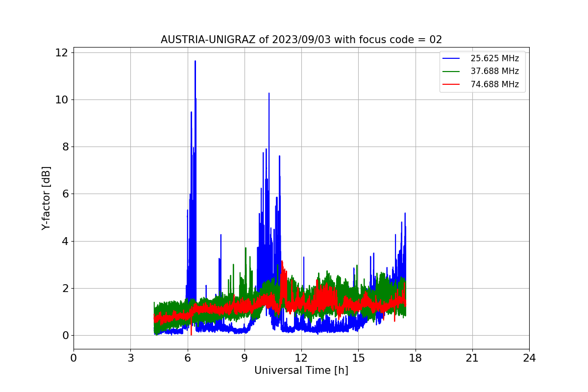The width and height of the screenshot is (588, 392).
Task: Click the 'Universal Time [h]' axis label
Action: pos(301,370)
